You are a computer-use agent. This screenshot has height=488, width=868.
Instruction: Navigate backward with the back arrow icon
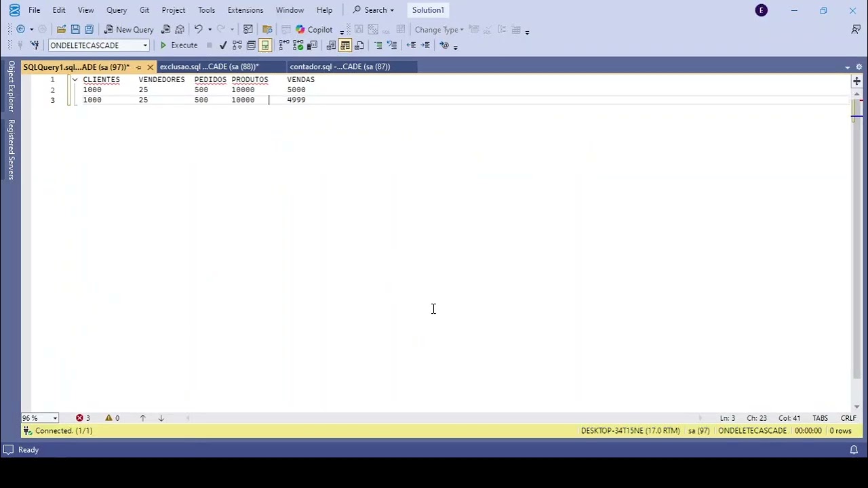tap(20, 29)
